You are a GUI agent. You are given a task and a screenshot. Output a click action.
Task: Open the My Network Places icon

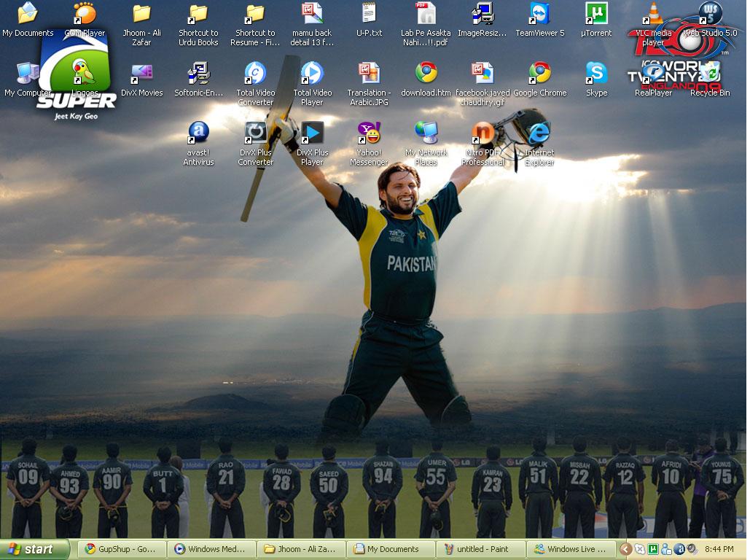click(426, 134)
